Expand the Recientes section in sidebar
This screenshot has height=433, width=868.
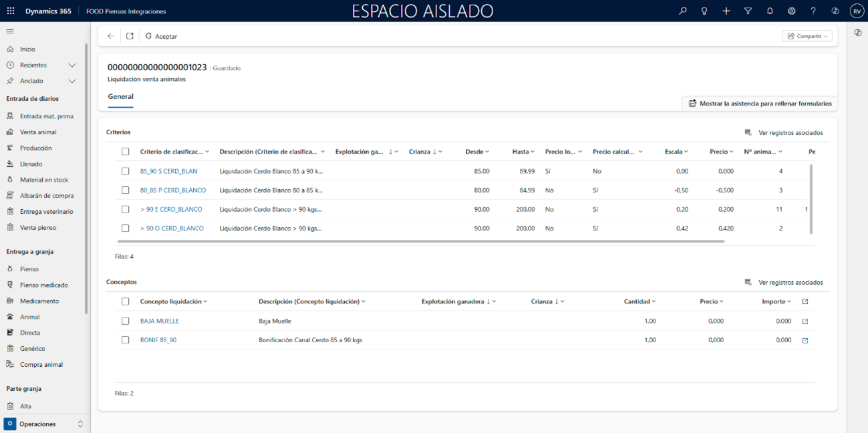tap(72, 65)
